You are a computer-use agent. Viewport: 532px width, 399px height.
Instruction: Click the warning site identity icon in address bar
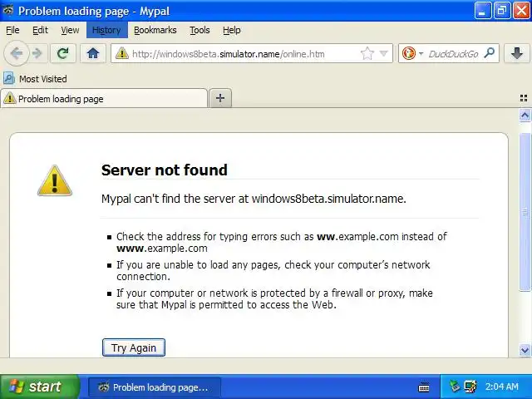click(x=122, y=53)
